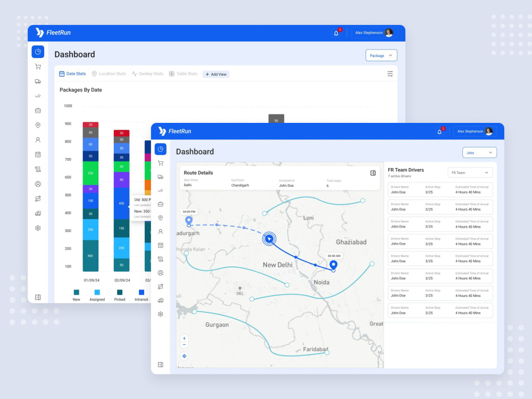Open the Package dropdown in back window
This screenshot has width=532, height=399.
381,55
